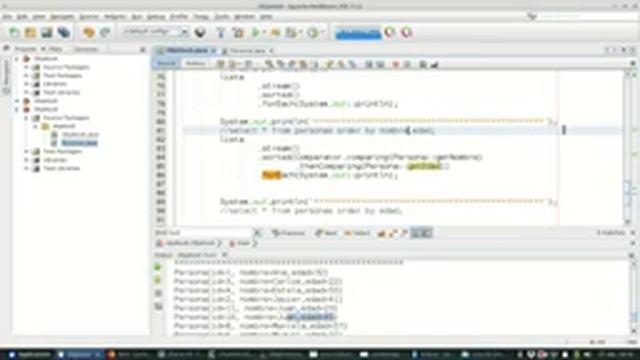Expand the first project's Test Packages node

[27, 76]
